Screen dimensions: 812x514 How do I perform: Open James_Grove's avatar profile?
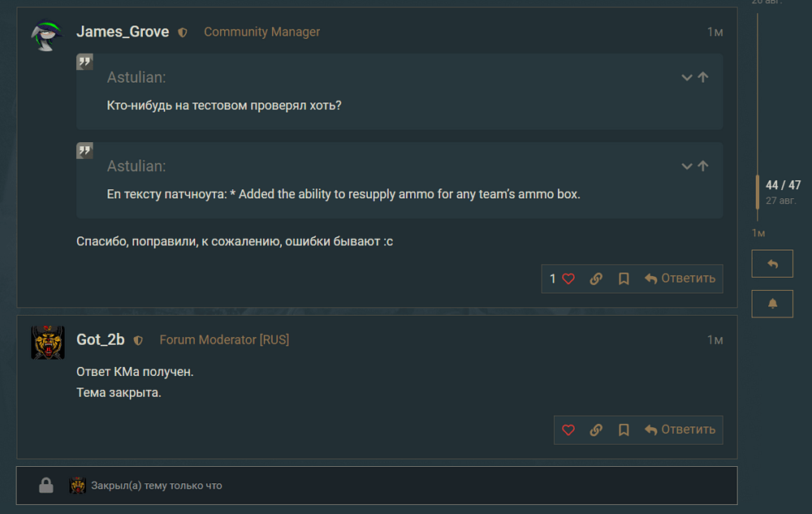[47, 36]
